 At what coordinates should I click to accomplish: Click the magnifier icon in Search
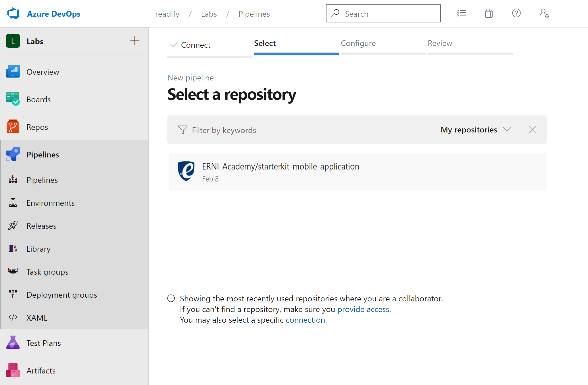335,13
